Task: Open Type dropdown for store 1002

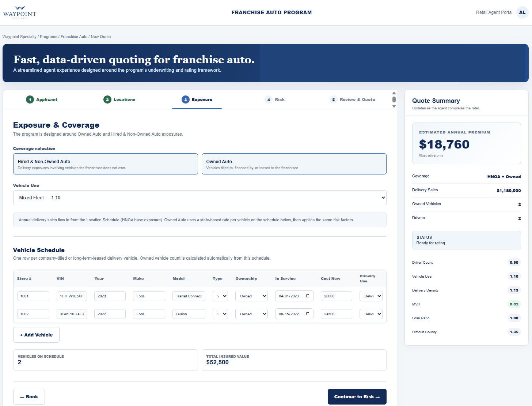Action: (220, 314)
